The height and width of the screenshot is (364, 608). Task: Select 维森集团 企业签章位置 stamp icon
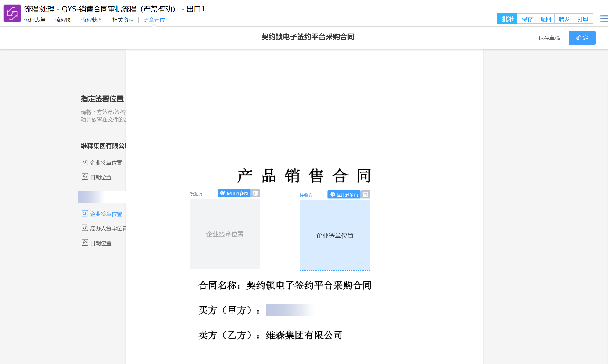pyautogui.click(x=85, y=162)
